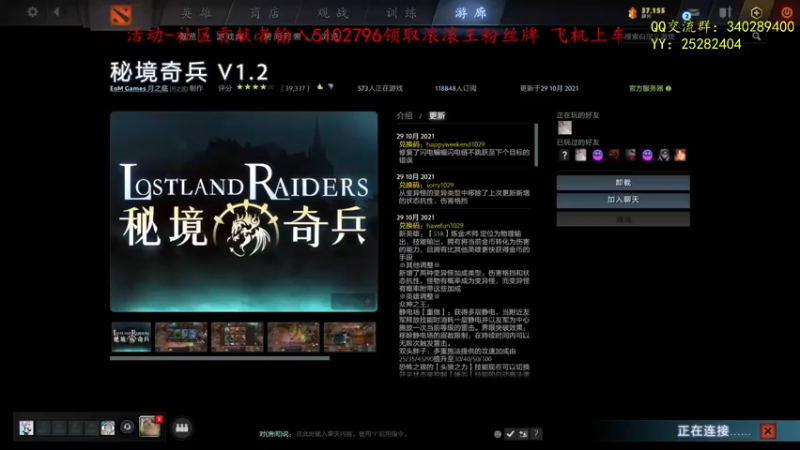Open the Dota 2 logo home

tap(121, 15)
